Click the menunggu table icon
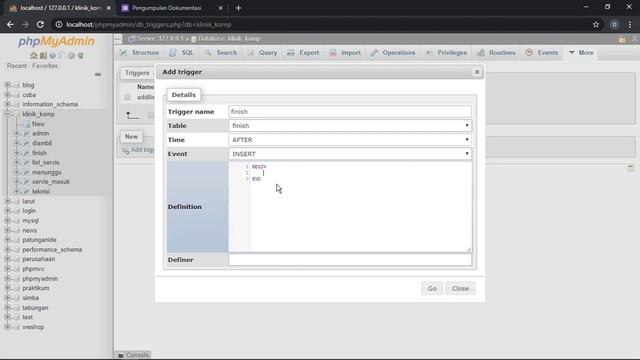The width and height of the screenshot is (640, 360). point(27,172)
